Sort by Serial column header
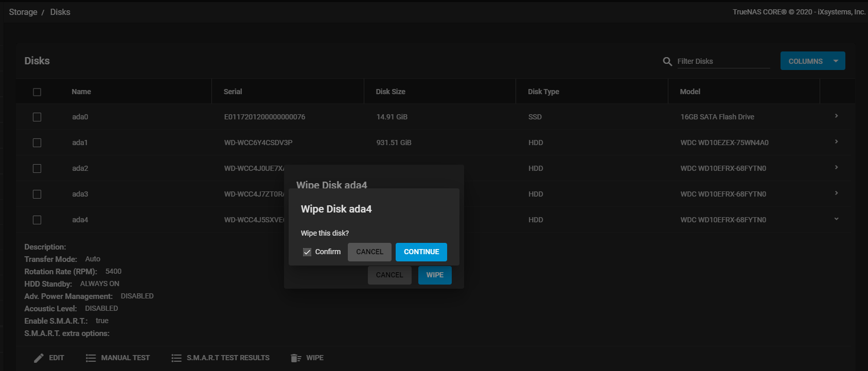Viewport: 868px width, 371px height. click(233, 92)
